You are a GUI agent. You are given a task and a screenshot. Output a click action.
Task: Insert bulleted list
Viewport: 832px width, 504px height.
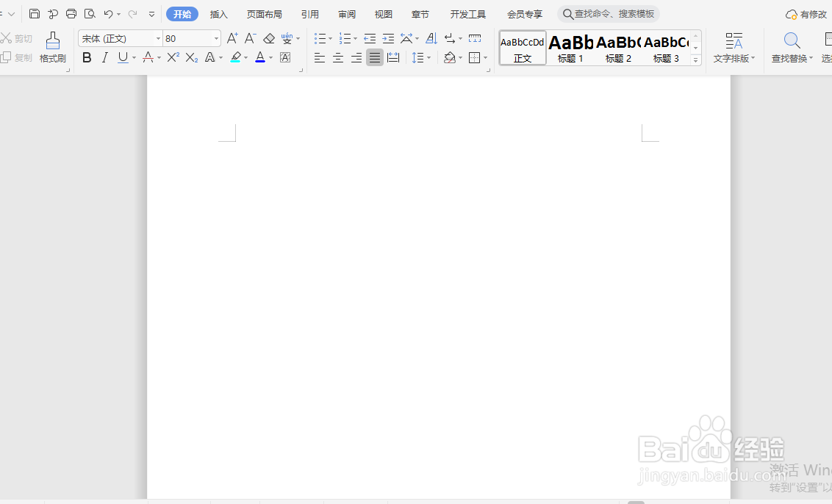(x=320, y=38)
